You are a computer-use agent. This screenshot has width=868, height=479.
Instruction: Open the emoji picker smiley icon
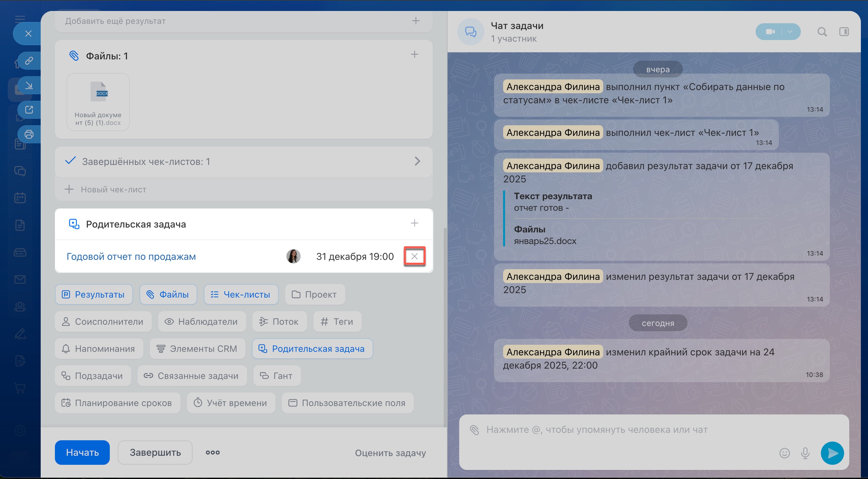point(784,453)
